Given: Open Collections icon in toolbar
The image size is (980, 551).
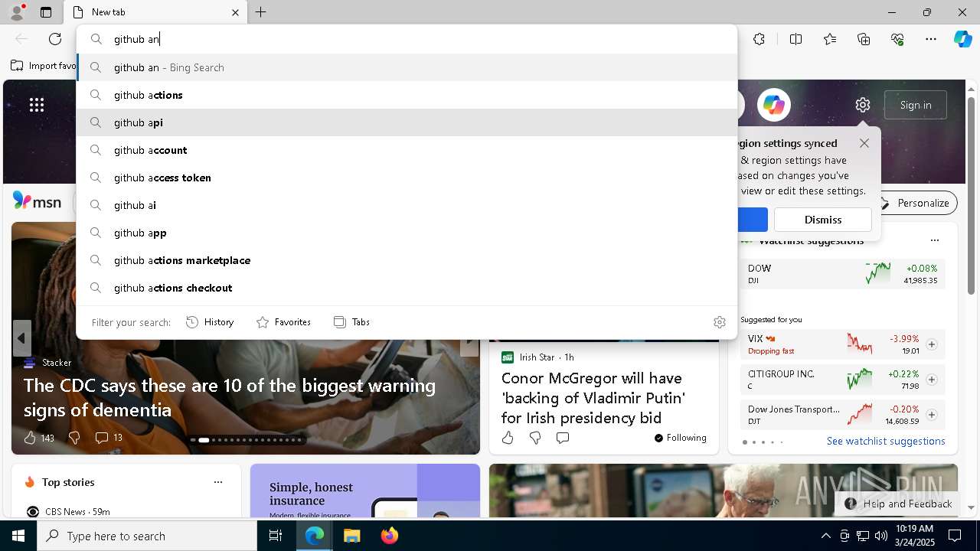Looking at the screenshot, I should click(x=864, y=39).
